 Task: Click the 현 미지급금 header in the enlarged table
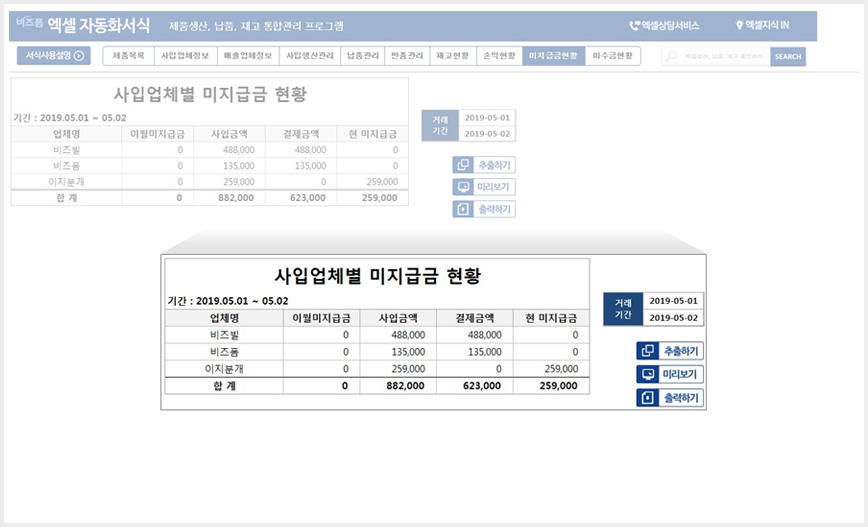point(551,318)
